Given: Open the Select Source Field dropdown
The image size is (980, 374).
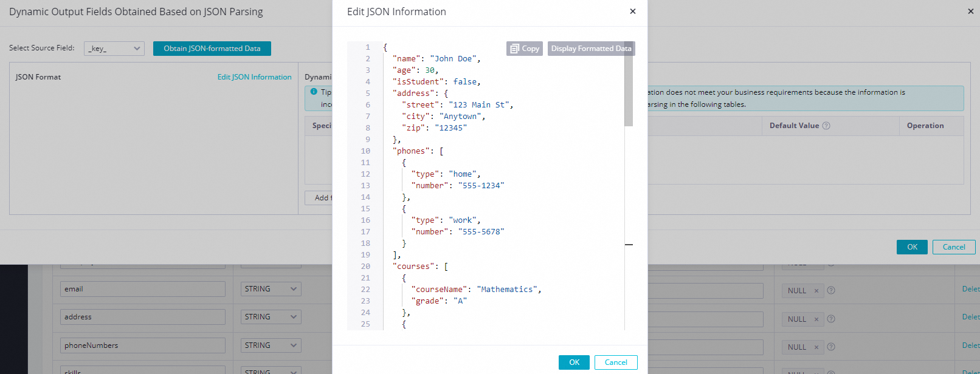Looking at the screenshot, I should coord(114,49).
